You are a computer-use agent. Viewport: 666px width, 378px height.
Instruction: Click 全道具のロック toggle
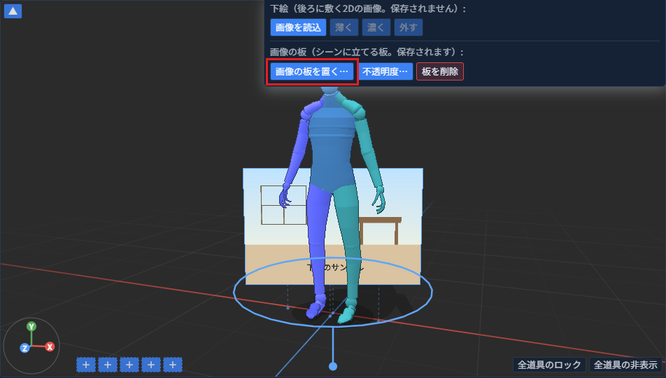(x=549, y=364)
